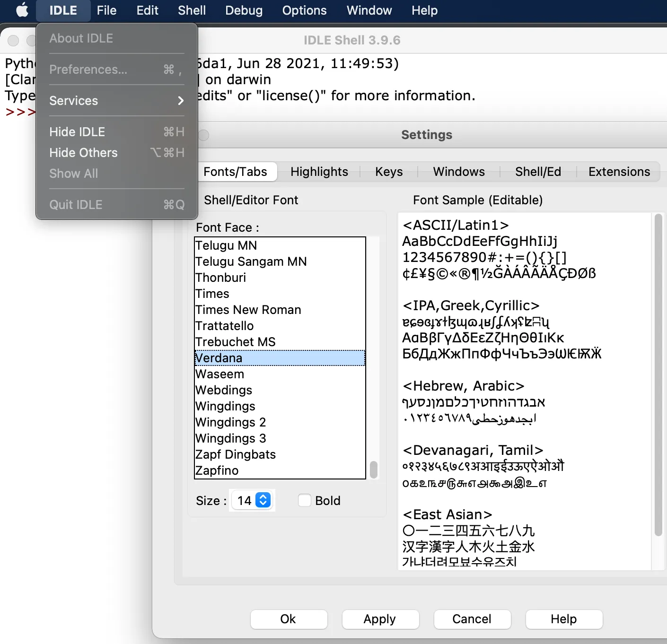Click Cancel in Settings dialog
The height and width of the screenshot is (644, 667).
[472, 619]
